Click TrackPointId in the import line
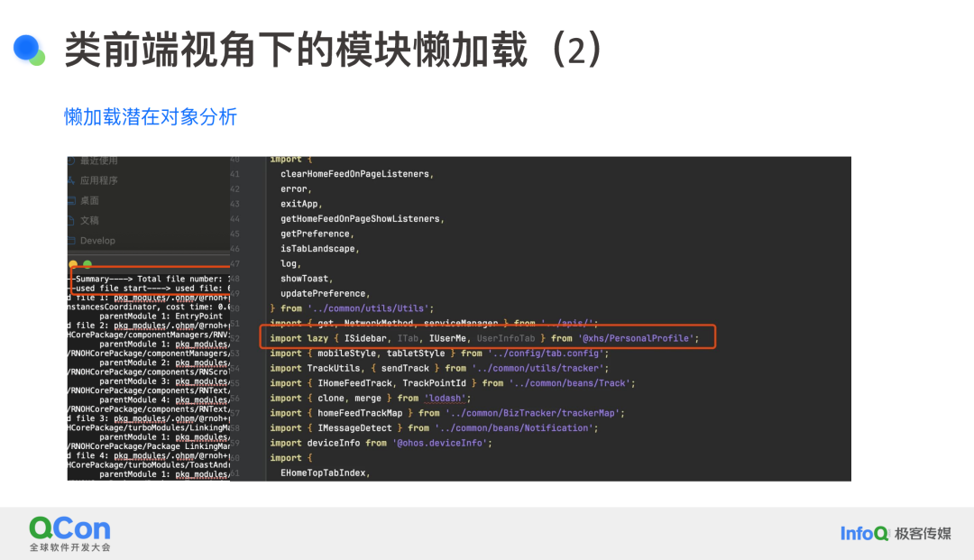 (434, 383)
